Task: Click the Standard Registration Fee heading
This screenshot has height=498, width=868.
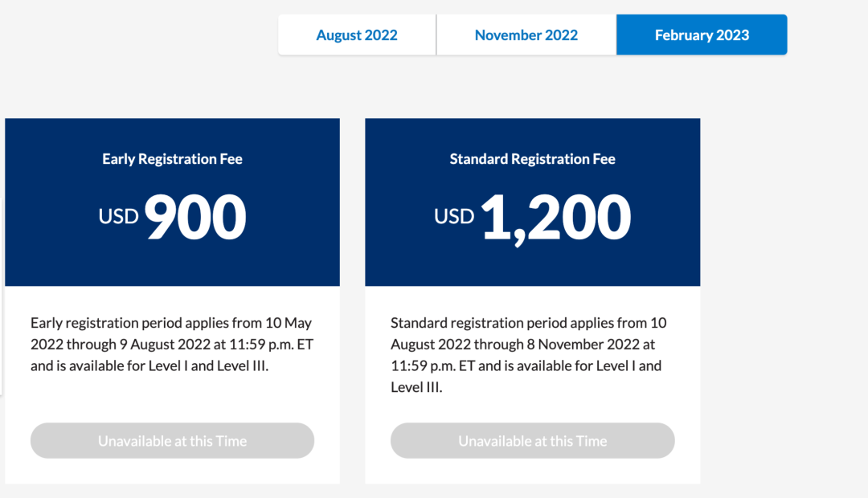Action: (532, 159)
